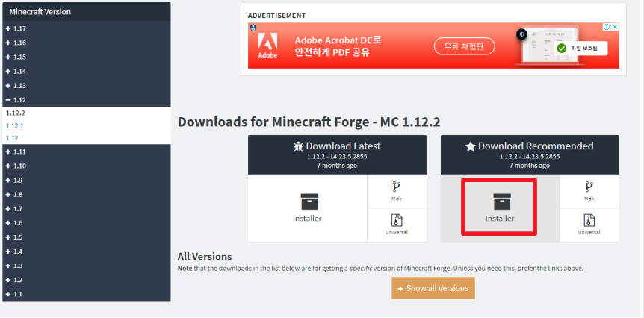Open the 1.12.1 version link
Viewport: 644px width, 318px height.
15,126
